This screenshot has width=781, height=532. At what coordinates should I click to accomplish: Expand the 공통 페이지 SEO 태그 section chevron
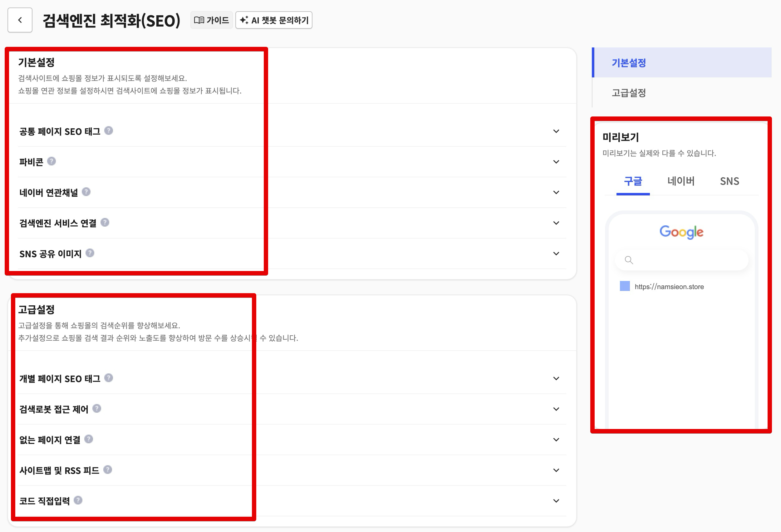point(556,131)
